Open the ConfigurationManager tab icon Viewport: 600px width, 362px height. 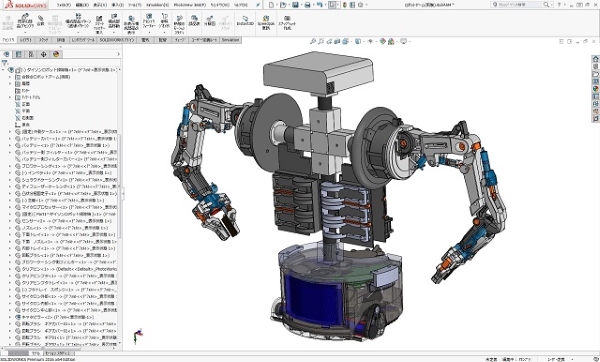point(31,54)
